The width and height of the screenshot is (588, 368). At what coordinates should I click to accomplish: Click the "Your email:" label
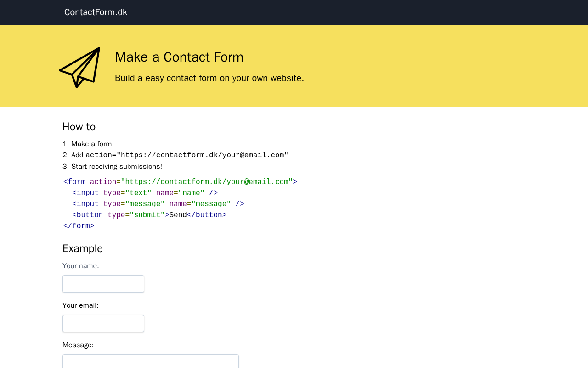pos(81,305)
